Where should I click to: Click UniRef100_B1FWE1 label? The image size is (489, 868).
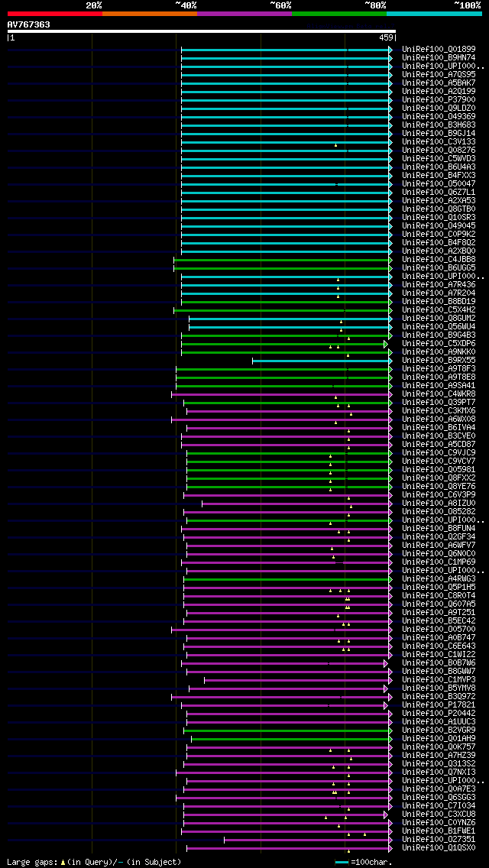point(439,831)
